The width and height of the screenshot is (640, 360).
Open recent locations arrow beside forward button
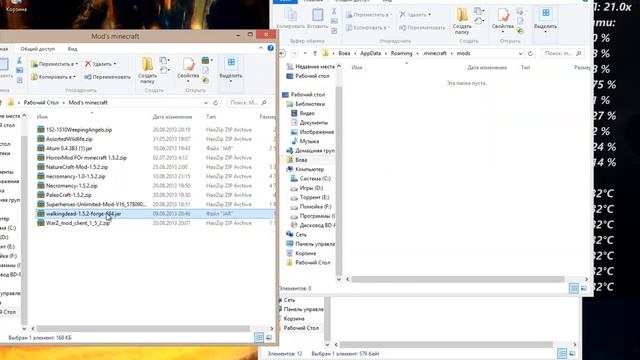(305, 53)
